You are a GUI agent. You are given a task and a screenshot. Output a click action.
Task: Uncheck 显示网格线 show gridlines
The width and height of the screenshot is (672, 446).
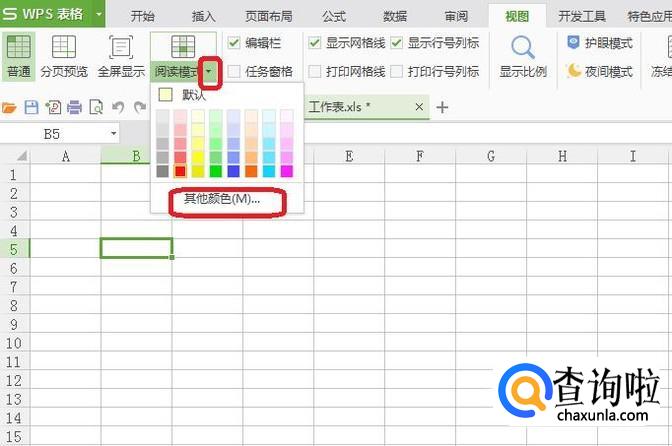pyautogui.click(x=315, y=43)
